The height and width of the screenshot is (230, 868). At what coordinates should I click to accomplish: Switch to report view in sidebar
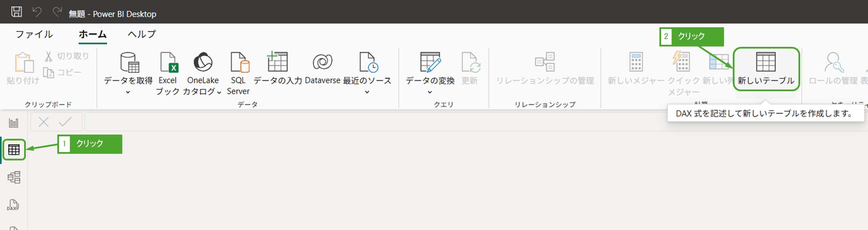click(x=14, y=123)
